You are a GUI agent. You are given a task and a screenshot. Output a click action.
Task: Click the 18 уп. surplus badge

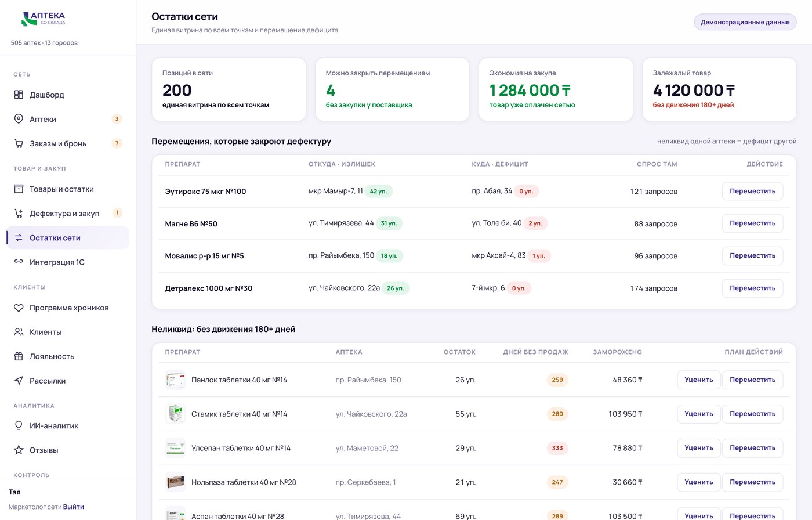click(389, 256)
